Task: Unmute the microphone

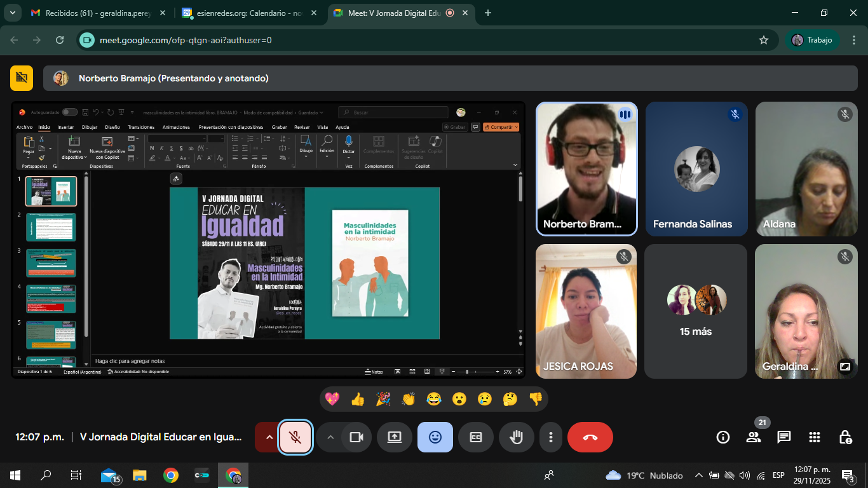Action: pyautogui.click(x=295, y=437)
